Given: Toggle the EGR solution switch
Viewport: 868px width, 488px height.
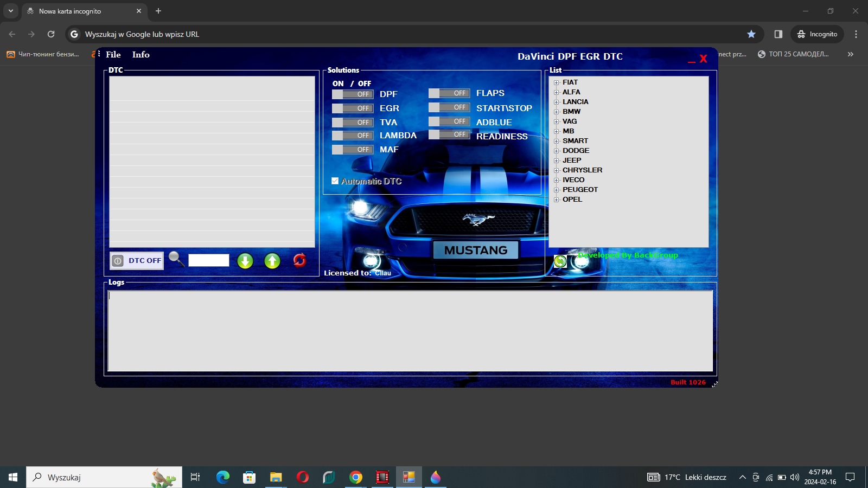Looking at the screenshot, I should click(x=353, y=108).
